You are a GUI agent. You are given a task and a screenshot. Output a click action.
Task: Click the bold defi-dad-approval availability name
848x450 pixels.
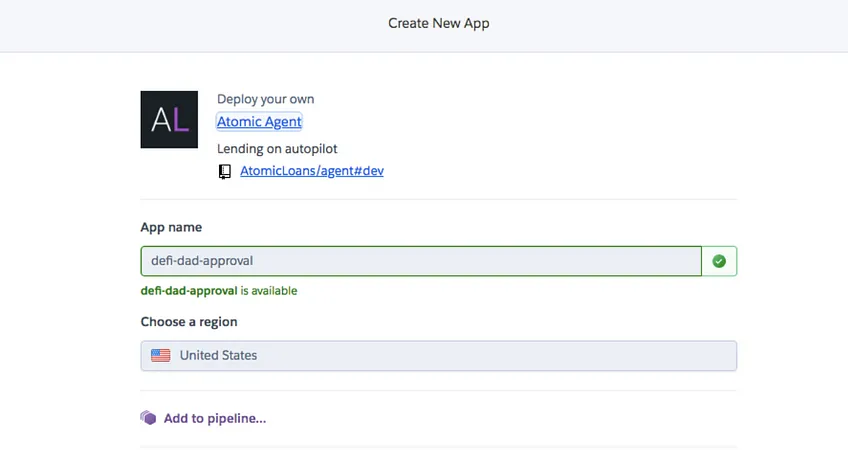point(189,291)
